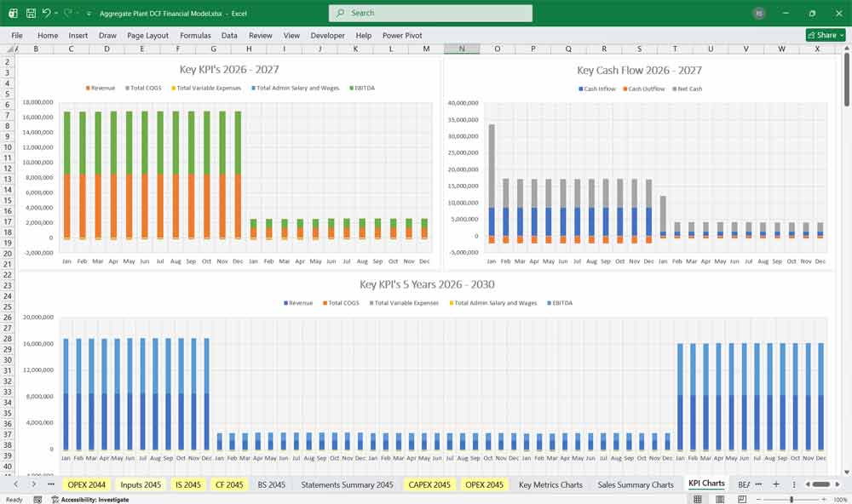The height and width of the screenshot is (504, 852).
Task: Open the File menu
Action: (x=17, y=35)
